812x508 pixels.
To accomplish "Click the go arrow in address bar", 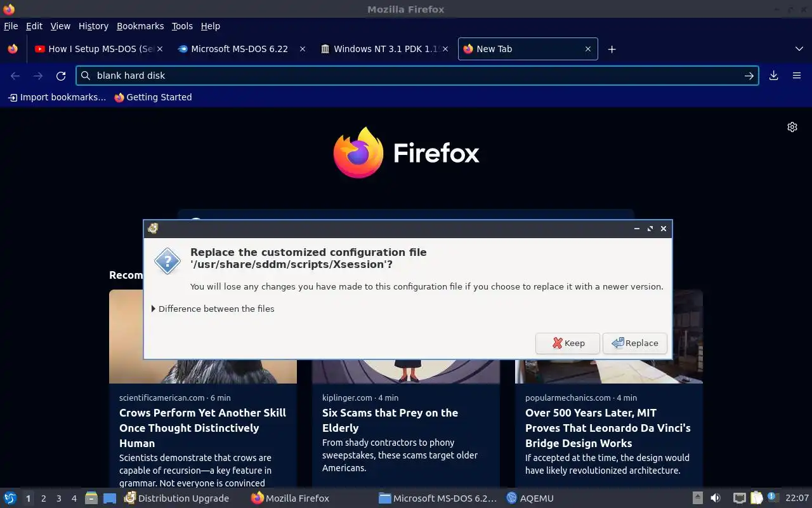I will pyautogui.click(x=749, y=76).
